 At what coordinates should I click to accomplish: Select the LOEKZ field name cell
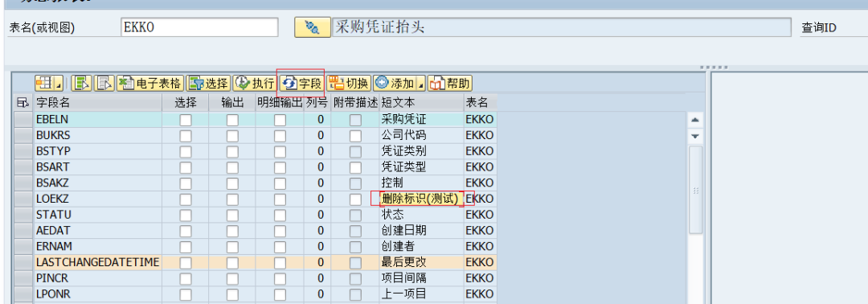click(x=97, y=199)
